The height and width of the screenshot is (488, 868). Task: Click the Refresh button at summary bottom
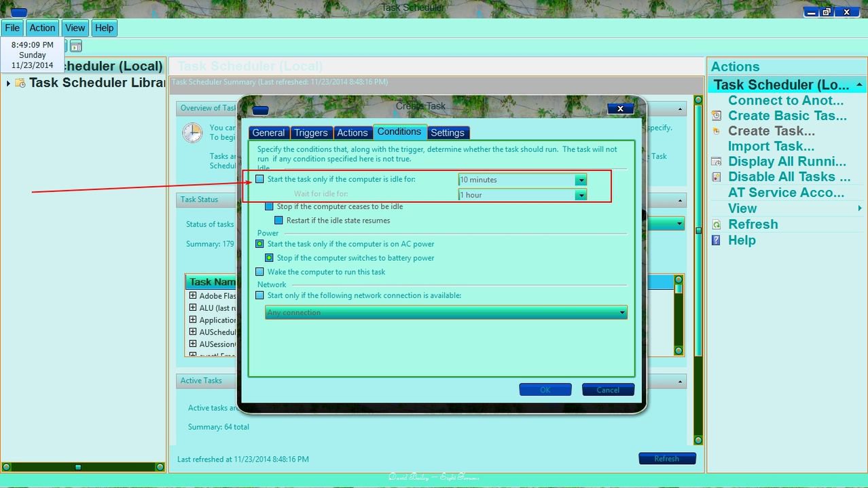pyautogui.click(x=667, y=459)
